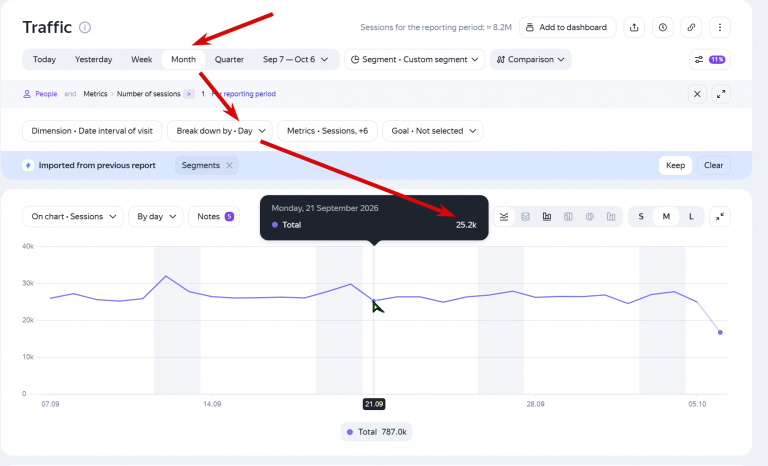Open Dimension Date interval of visit
768x466 pixels.
(92, 131)
